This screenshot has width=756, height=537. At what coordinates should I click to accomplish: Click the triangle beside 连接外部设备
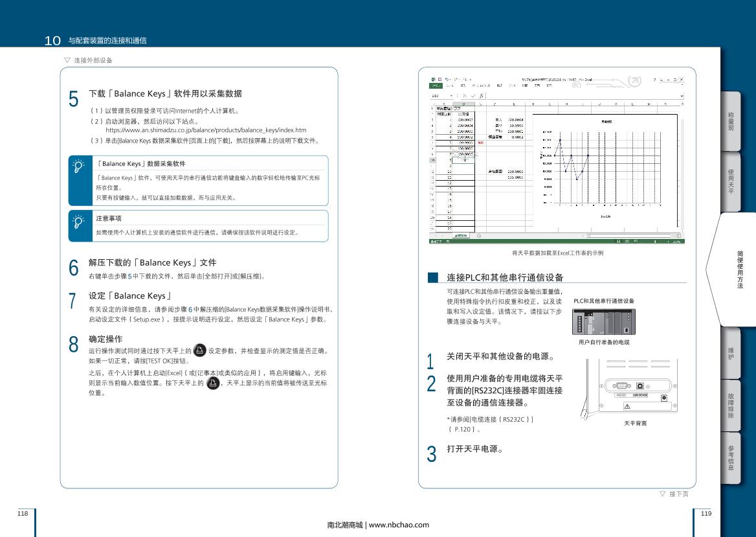pos(67,60)
